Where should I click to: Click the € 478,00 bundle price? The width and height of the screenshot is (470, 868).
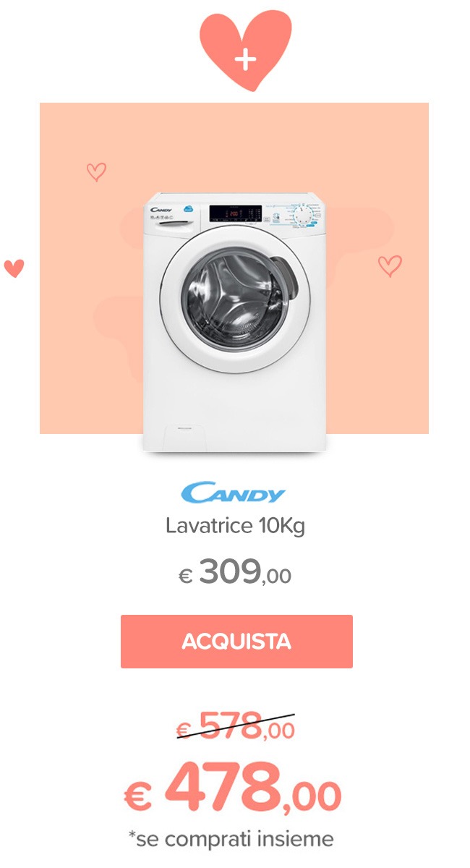tap(233, 788)
